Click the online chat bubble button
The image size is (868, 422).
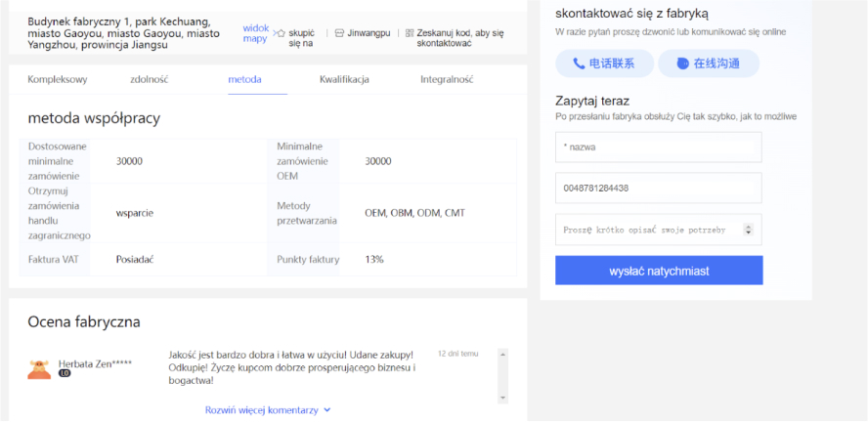pyautogui.click(x=709, y=63)
